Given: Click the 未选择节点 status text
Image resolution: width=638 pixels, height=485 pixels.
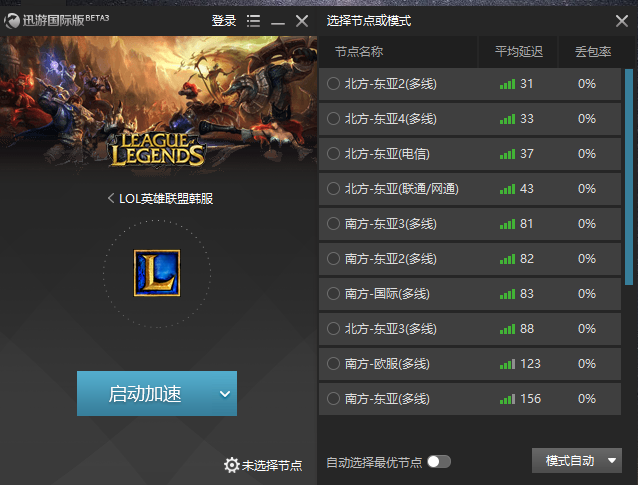Looking at the screenshot, I should 272,465.
